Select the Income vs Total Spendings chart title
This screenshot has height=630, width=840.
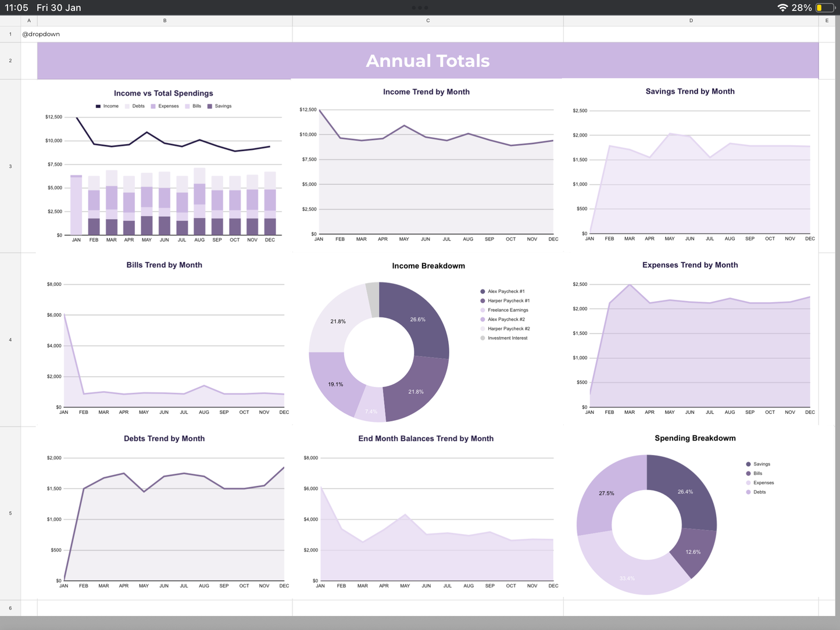tap(163, 93)
